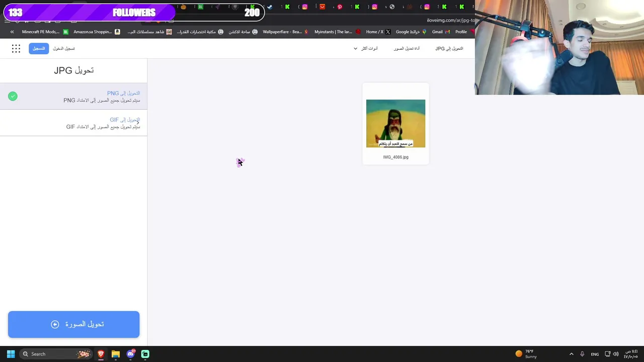Open Windows Start menu
This screenshot has width=644, height=362.
pos(11,354)
